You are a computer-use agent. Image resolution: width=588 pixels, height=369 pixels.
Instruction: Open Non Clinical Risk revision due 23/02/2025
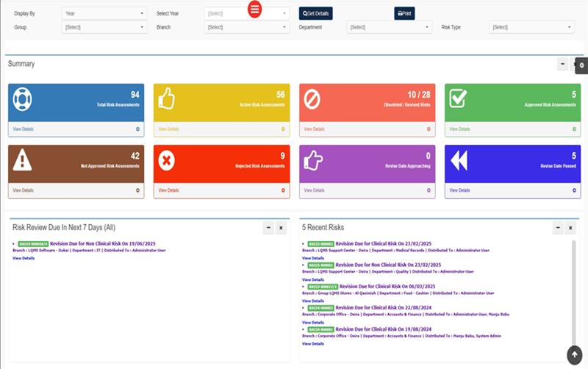click(x=388, y=265)
